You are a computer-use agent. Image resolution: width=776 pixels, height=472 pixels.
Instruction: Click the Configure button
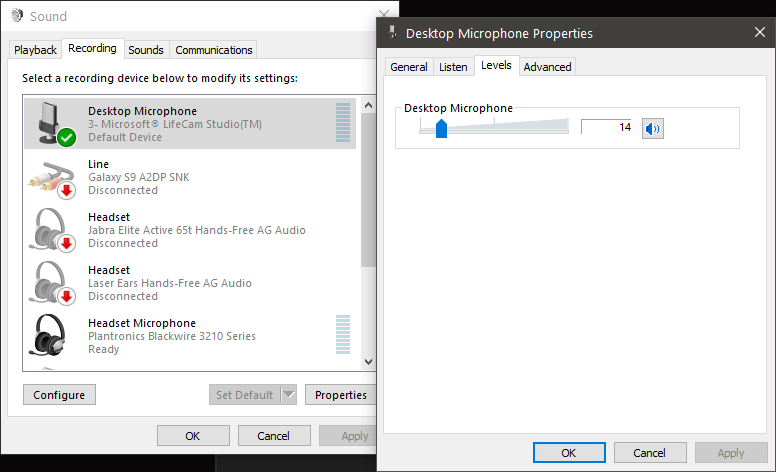pos(59,395)
